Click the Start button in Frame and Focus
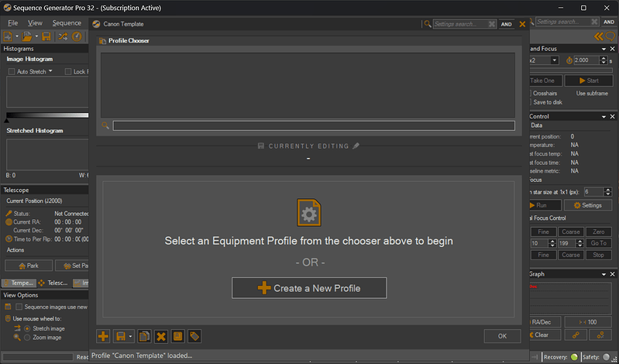This screenshot has height=364, width=619. point(589,81)
